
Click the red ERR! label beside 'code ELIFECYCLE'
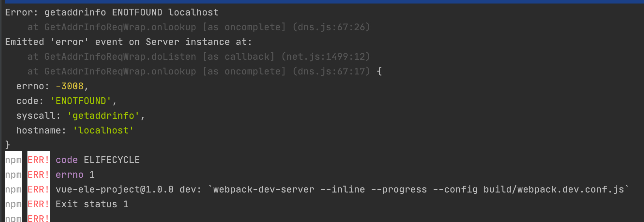pyautogui.click(x=38, y=160)
